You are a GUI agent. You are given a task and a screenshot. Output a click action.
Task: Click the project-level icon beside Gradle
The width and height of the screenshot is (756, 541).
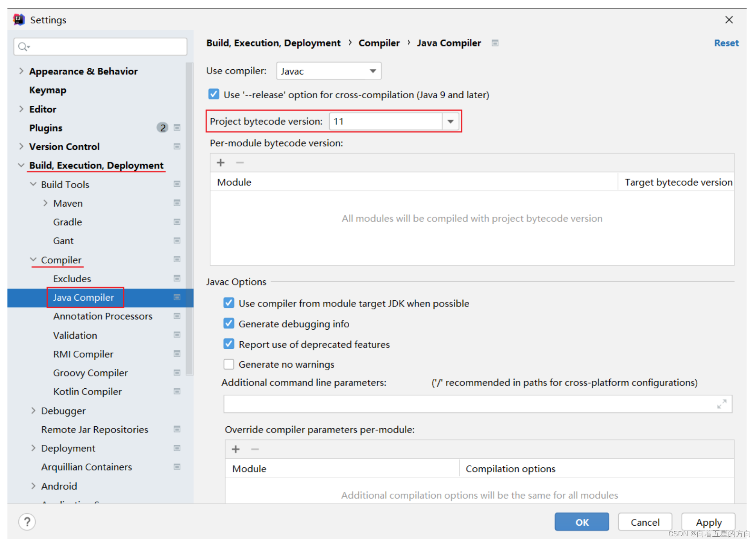177,222
